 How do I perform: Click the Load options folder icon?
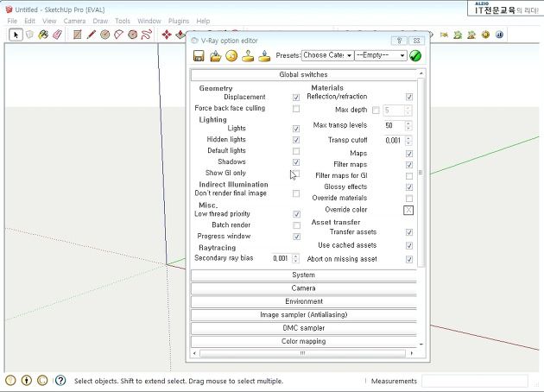[216, 56]
